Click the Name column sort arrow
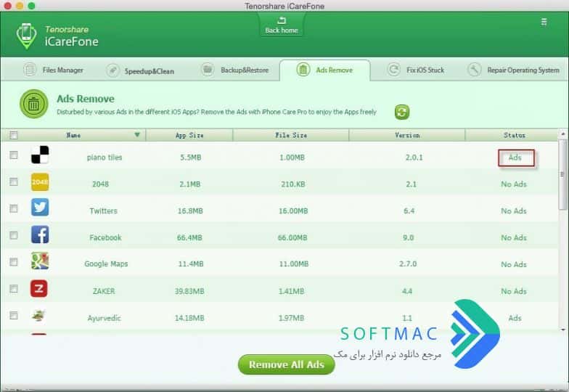The height and width of the screenshot is (392, 569). 137,135
